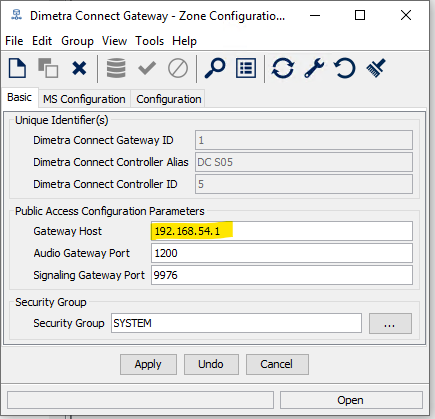435x419 pixels.
Task: Click the Security Group SYSTEM text field
Action: 236,323
